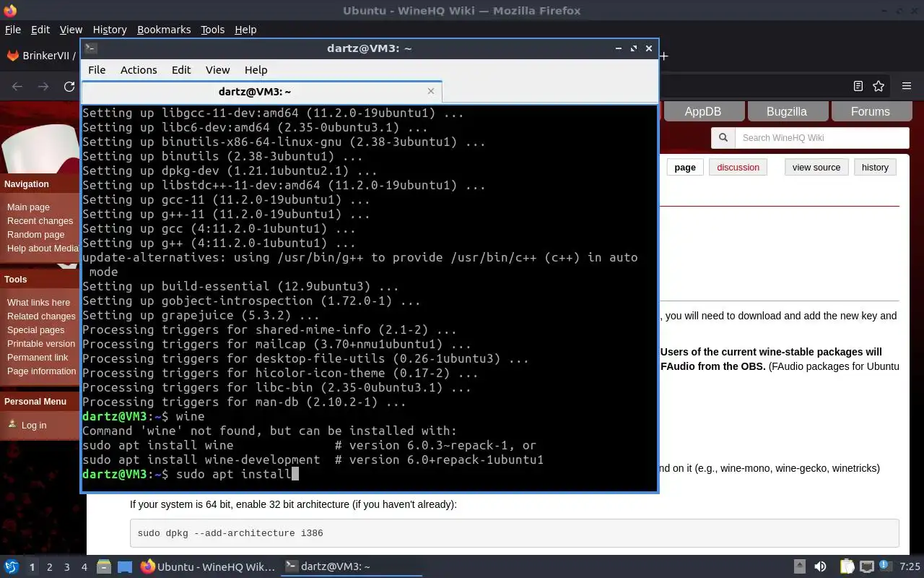Open Firefox Tools menu
The height and width of the screenshot is (578, 924).
point(212,30)
